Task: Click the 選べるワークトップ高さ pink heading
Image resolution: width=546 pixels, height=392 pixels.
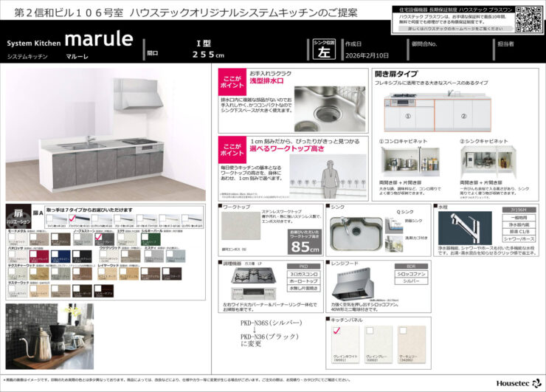Action: (286, 148)
